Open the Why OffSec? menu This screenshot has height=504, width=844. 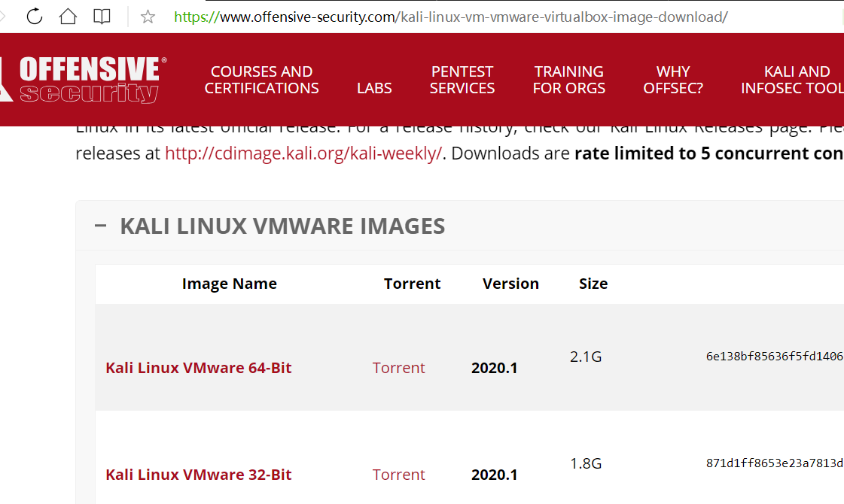click(672, 80)
